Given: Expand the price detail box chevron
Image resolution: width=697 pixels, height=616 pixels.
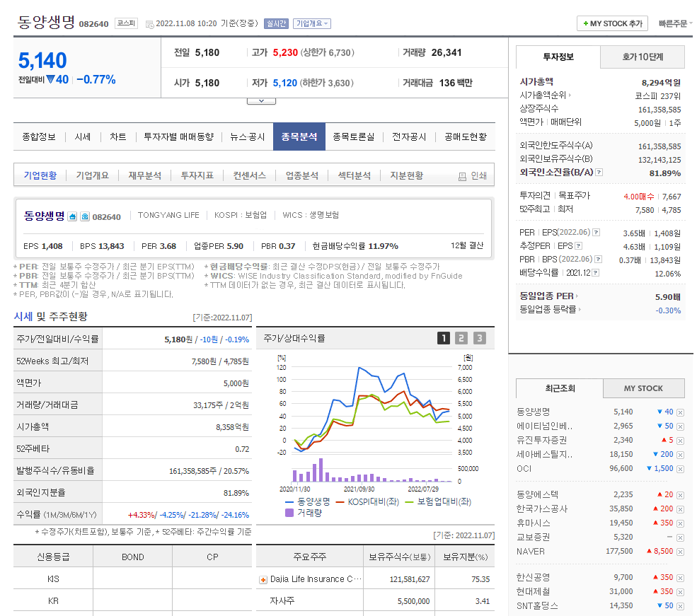Looking at the screenshot, I should click(261, 101).
